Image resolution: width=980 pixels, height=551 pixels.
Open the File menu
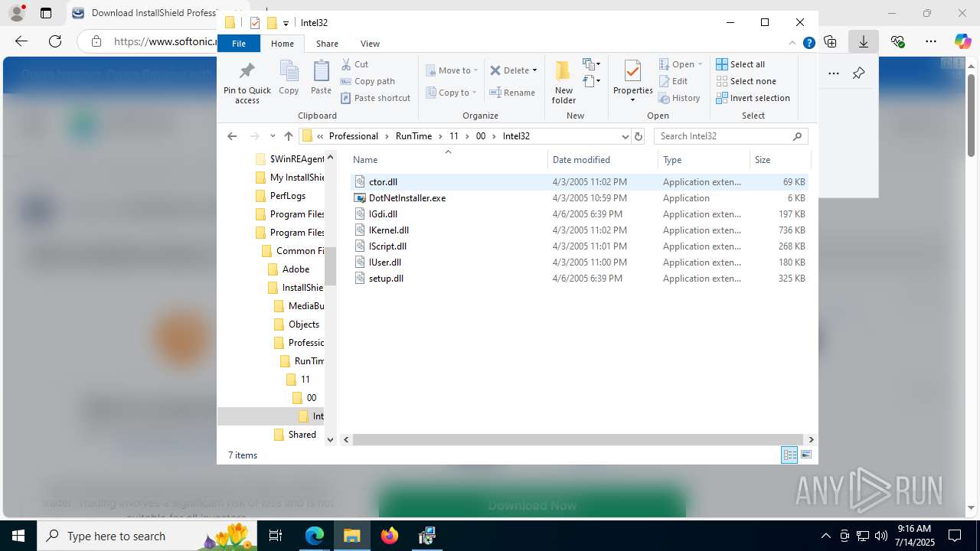[x=239, y=44]
